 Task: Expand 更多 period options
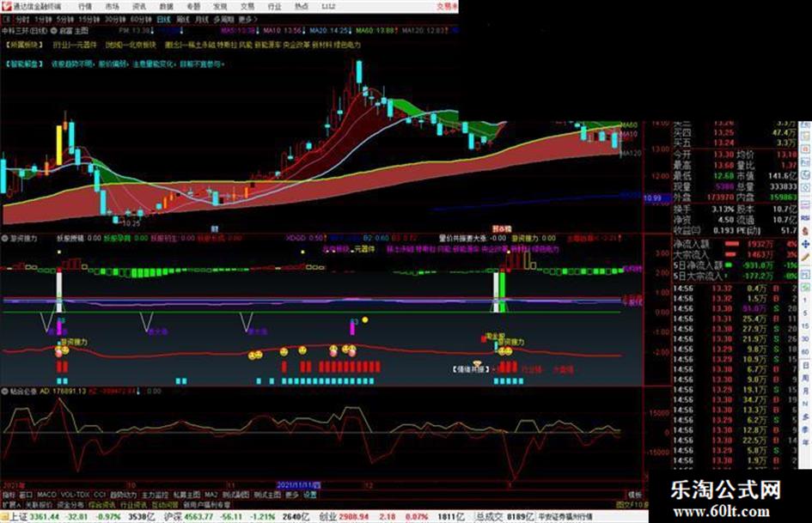coord(247,20)
